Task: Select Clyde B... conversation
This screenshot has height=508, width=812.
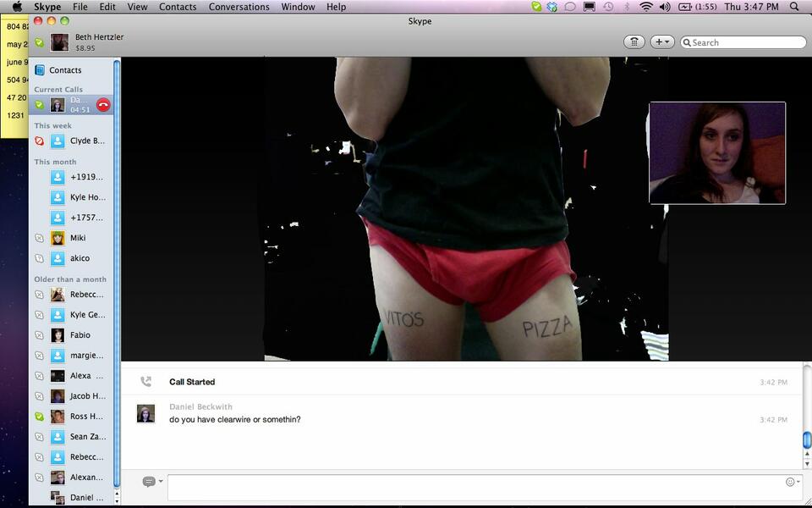Action: pos(71,141)
